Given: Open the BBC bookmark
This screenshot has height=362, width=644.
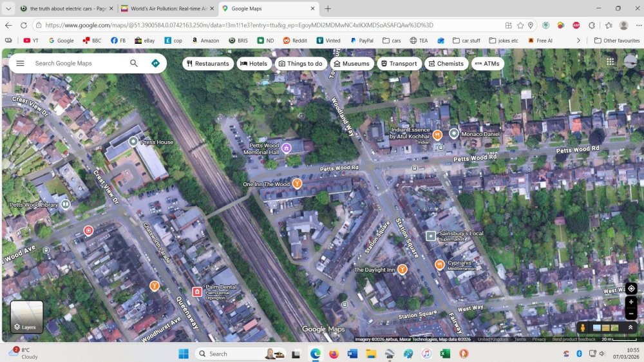Looking at the screenshot, I should click(92, 41).
